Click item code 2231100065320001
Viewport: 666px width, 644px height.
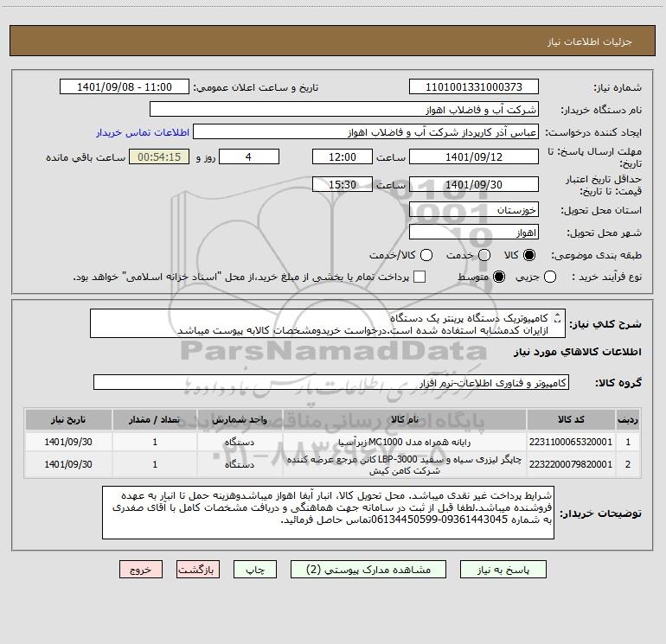click(571, 442)
